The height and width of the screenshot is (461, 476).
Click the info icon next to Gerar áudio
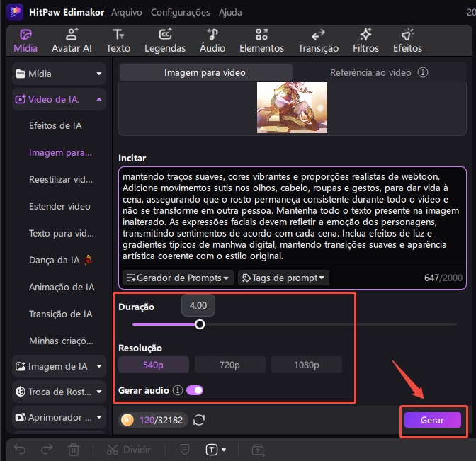click(178, 390)
